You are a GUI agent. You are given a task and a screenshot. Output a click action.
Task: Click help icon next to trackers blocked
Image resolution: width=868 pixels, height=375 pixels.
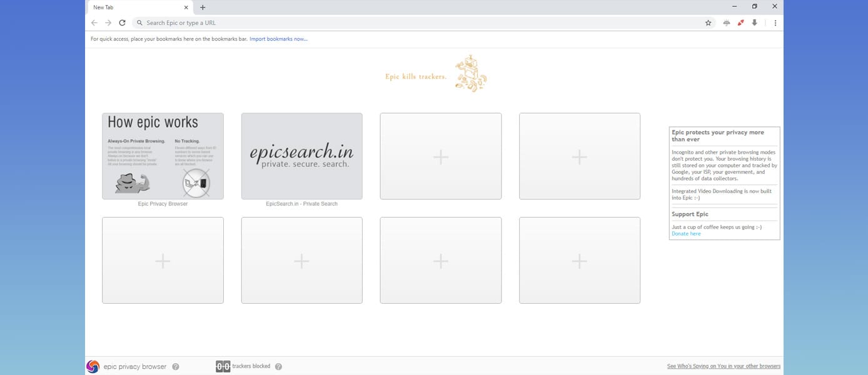278,367
